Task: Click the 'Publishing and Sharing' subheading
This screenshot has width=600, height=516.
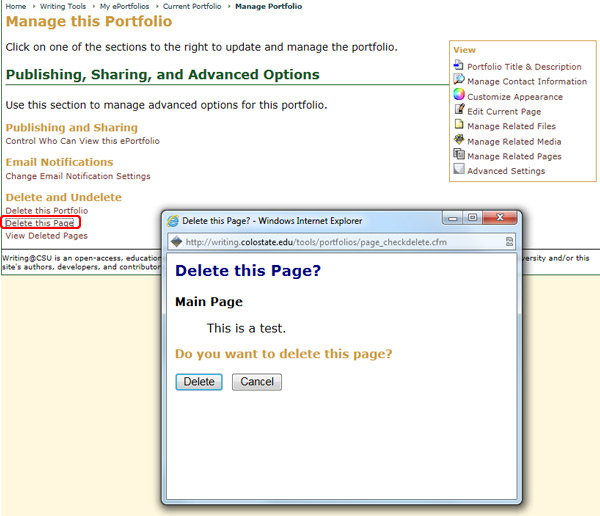Action: [x=72, y=127]
